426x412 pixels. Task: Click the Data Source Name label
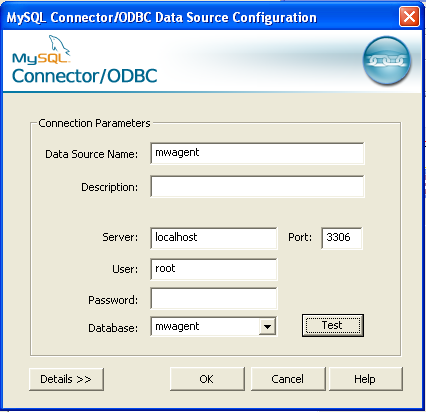[x=91, y=154]
